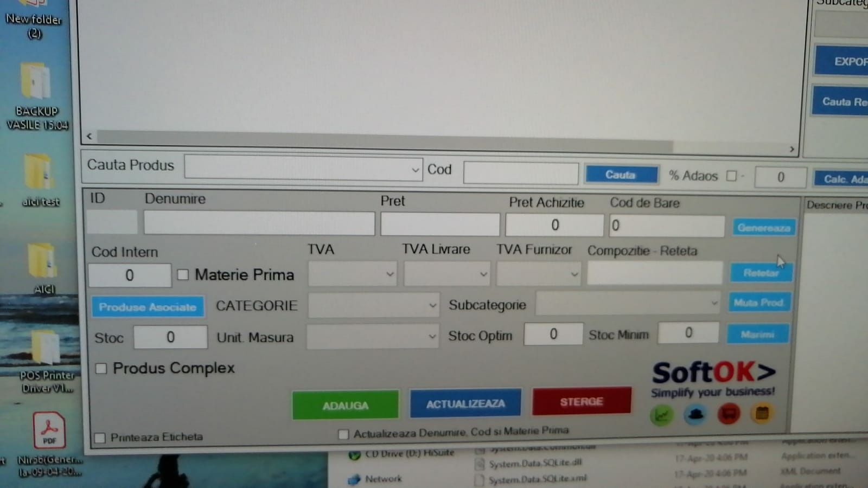Select System.Data.SQLite.xml file in Explorer
The image size is (868, 488).
532,480
